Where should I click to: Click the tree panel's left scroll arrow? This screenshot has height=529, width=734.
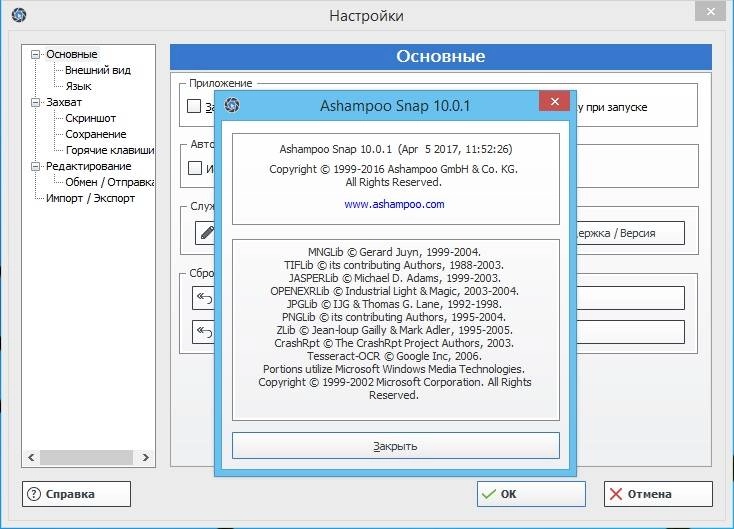click(31, 457)
